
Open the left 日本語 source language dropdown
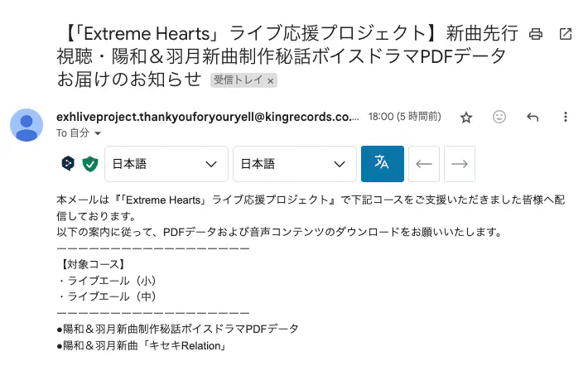166,164
